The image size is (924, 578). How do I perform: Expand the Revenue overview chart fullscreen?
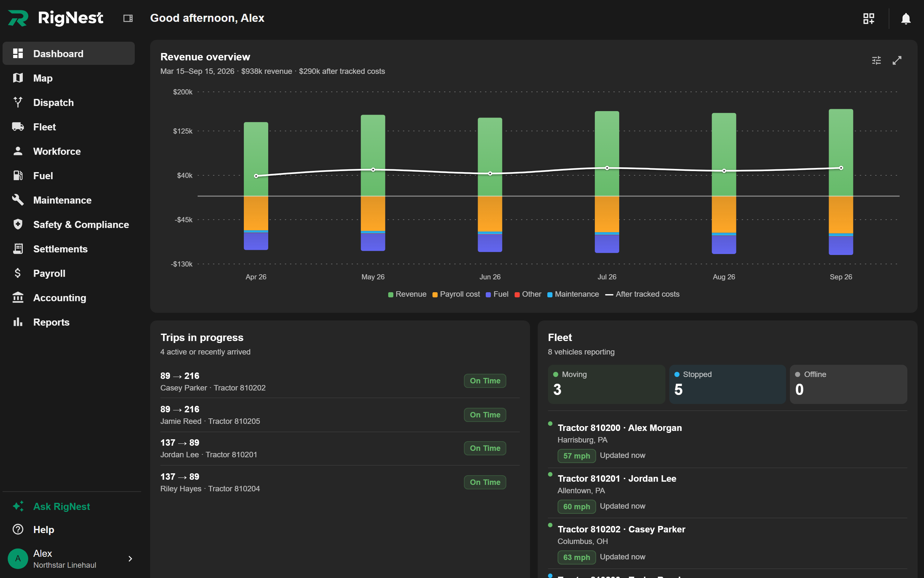897,60
